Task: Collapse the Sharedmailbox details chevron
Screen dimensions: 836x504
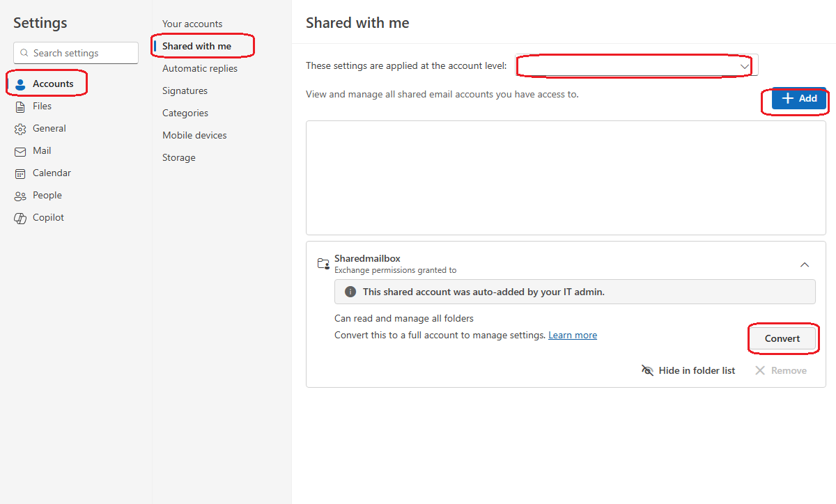Action: click(x=805, y=265)
